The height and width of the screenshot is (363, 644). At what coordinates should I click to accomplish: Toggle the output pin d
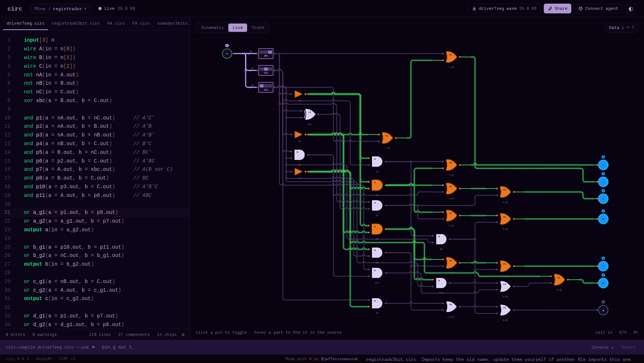tap(603, 219)
